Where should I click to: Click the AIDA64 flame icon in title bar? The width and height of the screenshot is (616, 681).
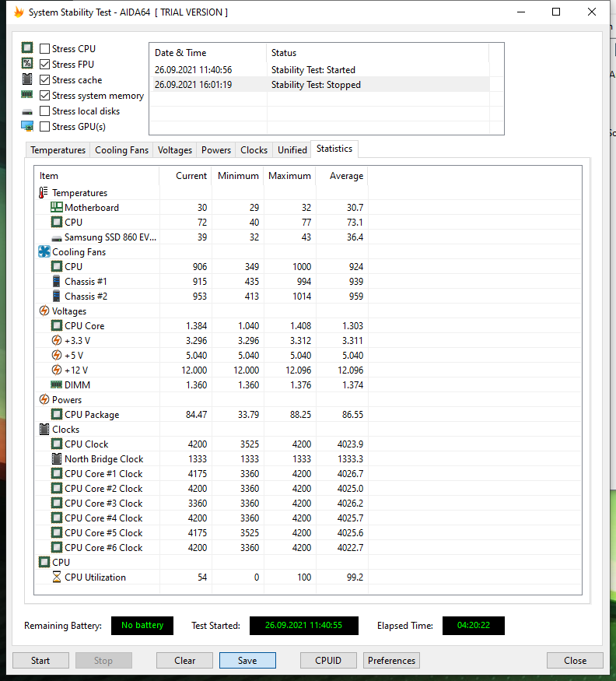(19, 12)
